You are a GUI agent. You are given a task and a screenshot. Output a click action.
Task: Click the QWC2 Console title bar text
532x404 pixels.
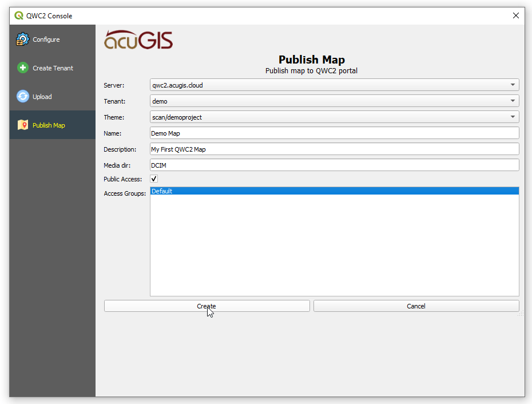[49, 16]
